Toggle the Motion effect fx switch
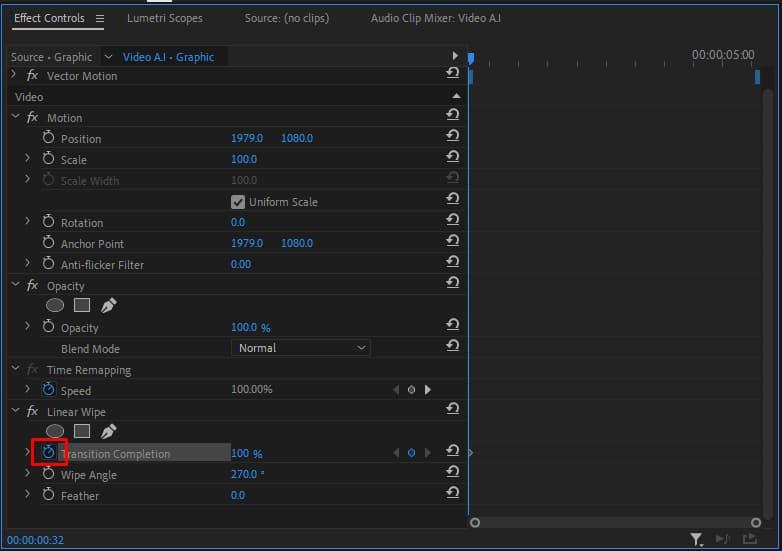782x551 pixels. click(x=33, y=117)
